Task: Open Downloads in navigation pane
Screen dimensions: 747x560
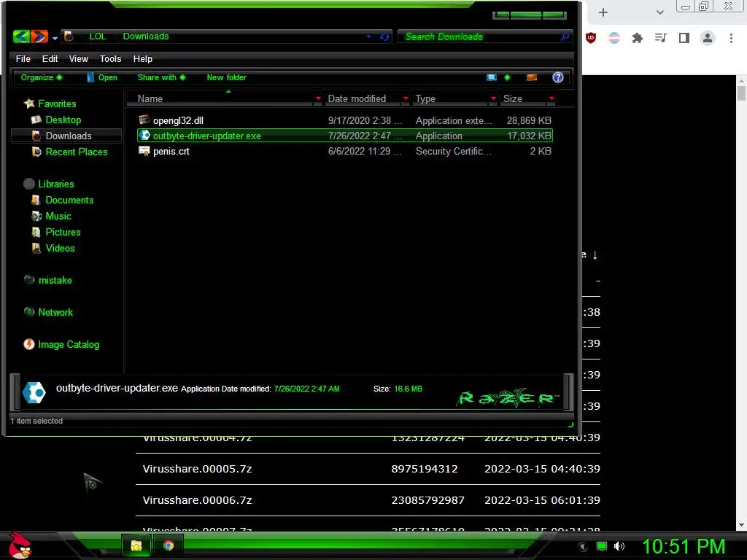Action: [68, 136]
